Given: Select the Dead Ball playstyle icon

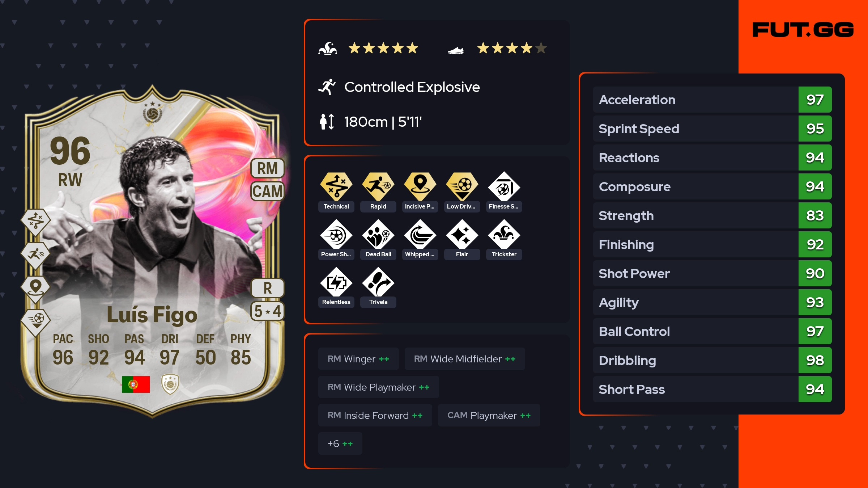Looking at the screenshot, I should click(x=378, y=235).
